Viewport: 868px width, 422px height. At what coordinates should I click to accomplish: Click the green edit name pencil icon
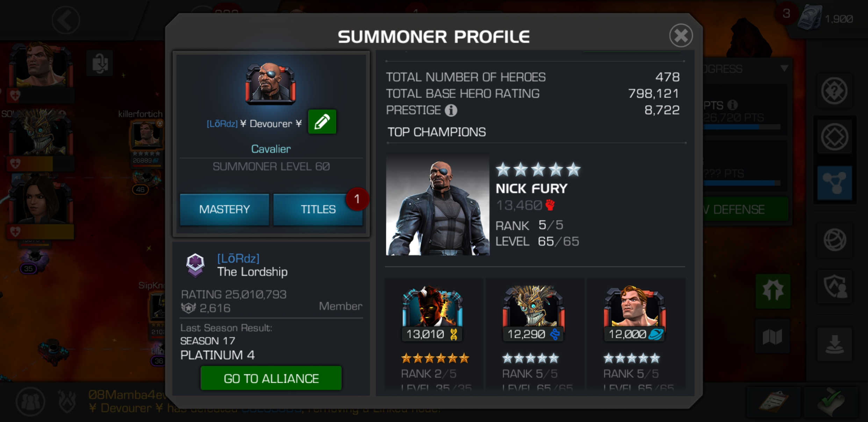click(322, 122)
